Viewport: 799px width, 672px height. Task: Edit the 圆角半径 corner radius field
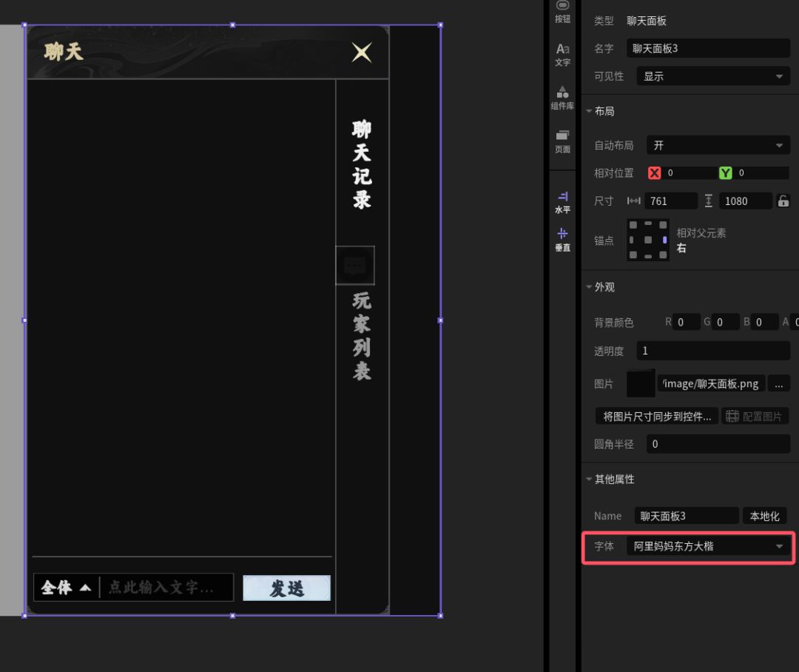[718, 444]
